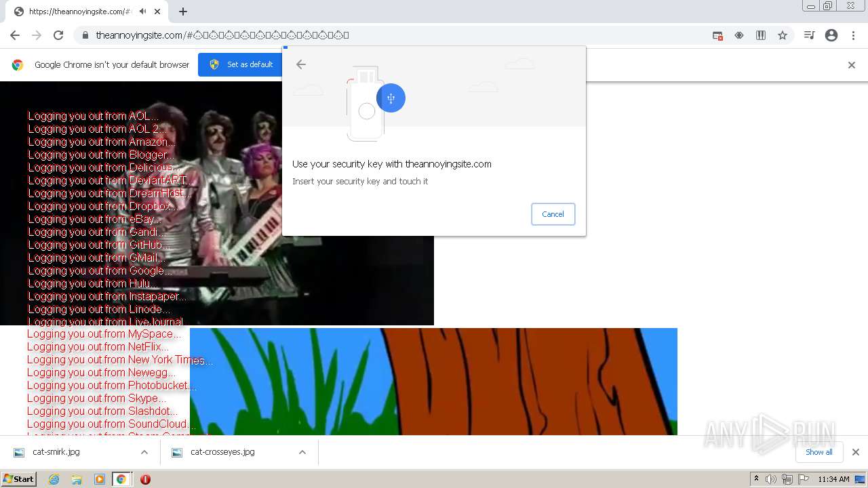
Task: Click 'Logging you out from Photobucket...' text
Action: tap(112, 385)
